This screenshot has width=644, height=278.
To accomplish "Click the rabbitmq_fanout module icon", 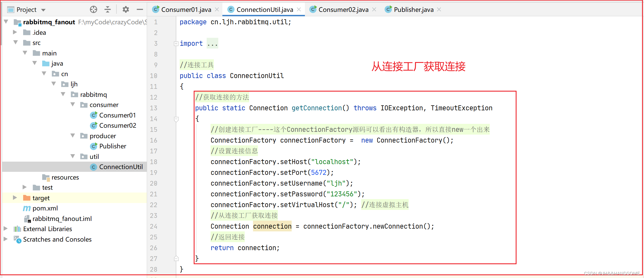I will [17, 22].
